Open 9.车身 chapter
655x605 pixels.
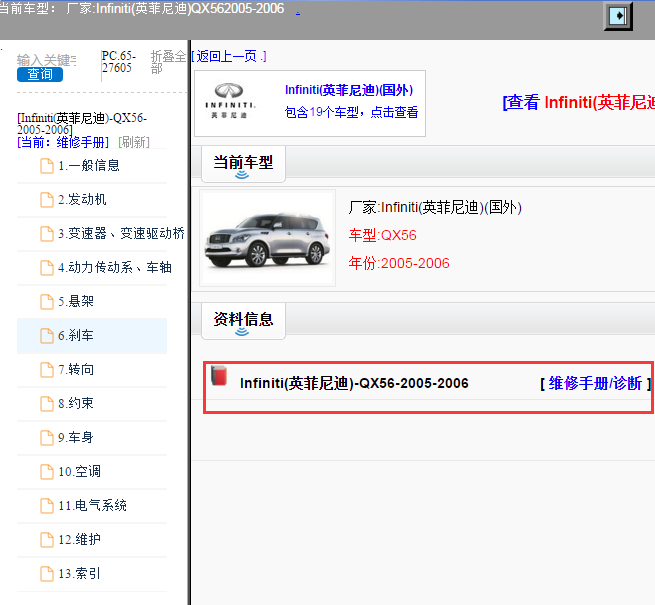(76, 438)
